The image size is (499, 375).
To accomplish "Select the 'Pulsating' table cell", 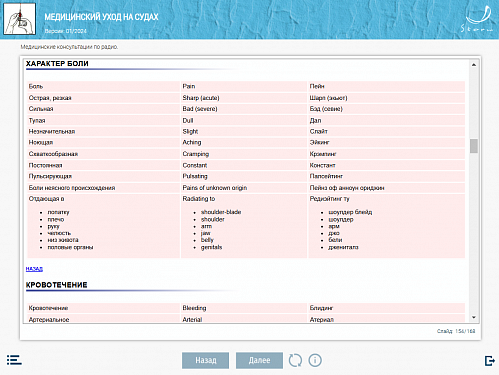I will coord(244,176).
